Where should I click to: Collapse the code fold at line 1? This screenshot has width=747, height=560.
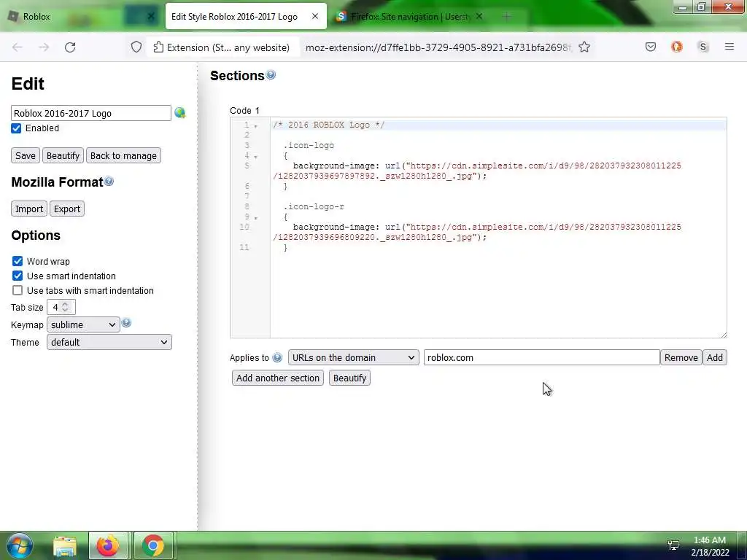click(x=256, y=126)
